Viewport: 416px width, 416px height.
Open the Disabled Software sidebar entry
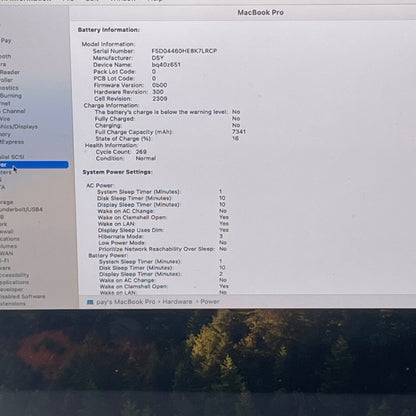pyautogui.click(x=22, y=296)
